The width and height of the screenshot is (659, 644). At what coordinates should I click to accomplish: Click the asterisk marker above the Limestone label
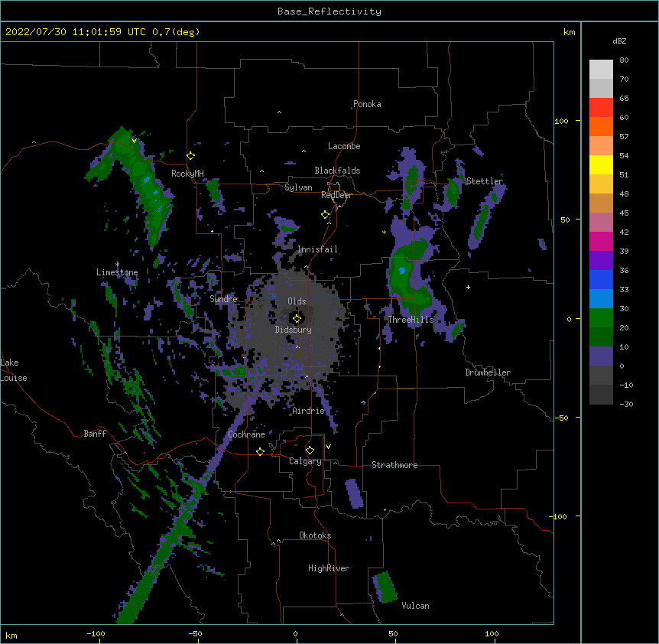pyautogui.click(x=117, y=265)
